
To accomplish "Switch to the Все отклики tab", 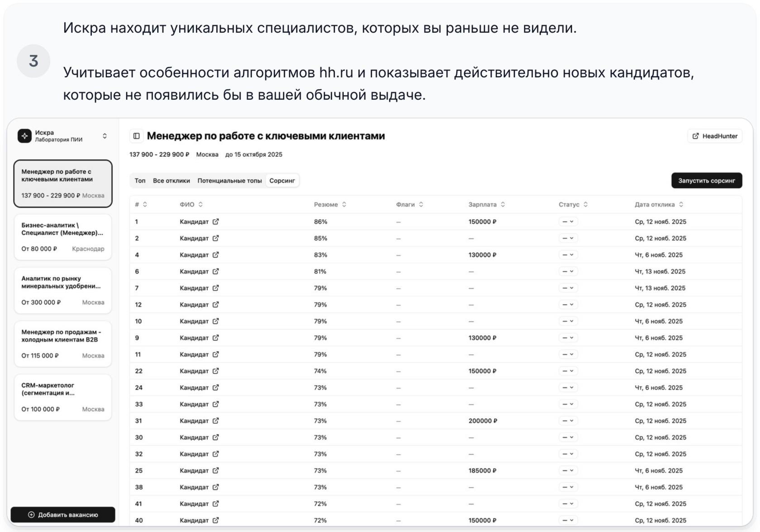I will (171, 181).
